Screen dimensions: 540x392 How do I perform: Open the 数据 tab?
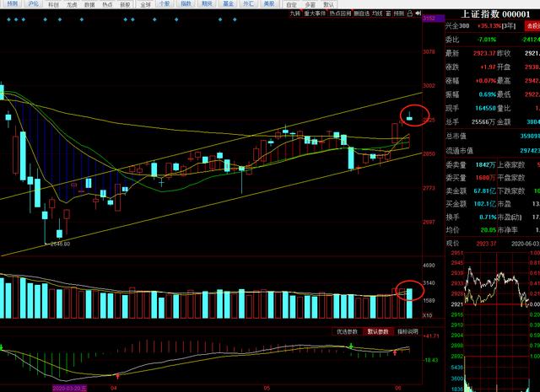(89, 4)
